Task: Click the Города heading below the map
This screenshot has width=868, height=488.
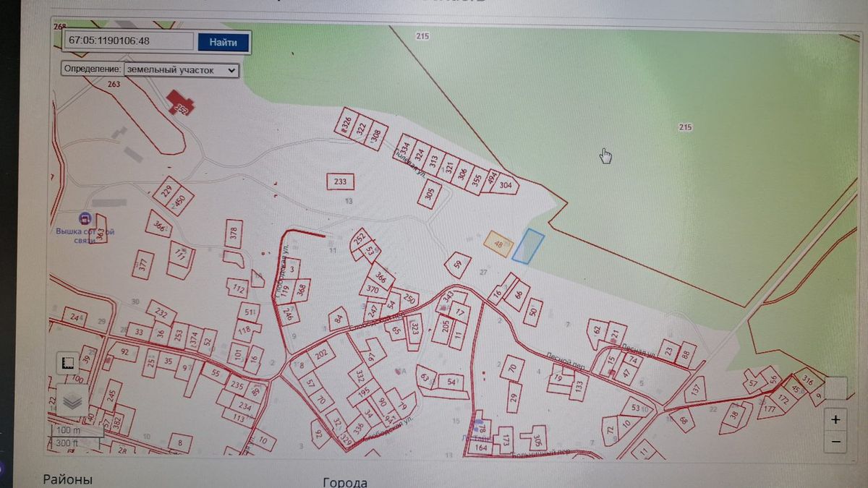Action: click(x=345, y=482)
